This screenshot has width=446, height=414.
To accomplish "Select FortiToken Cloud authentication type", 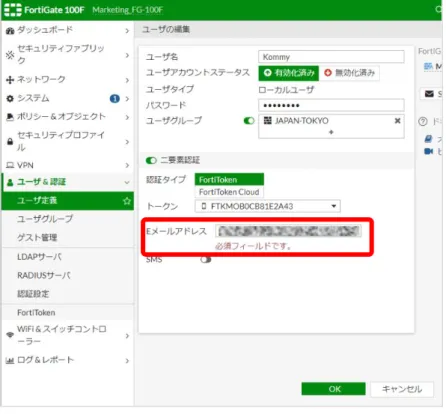I will tap(229, 192).
